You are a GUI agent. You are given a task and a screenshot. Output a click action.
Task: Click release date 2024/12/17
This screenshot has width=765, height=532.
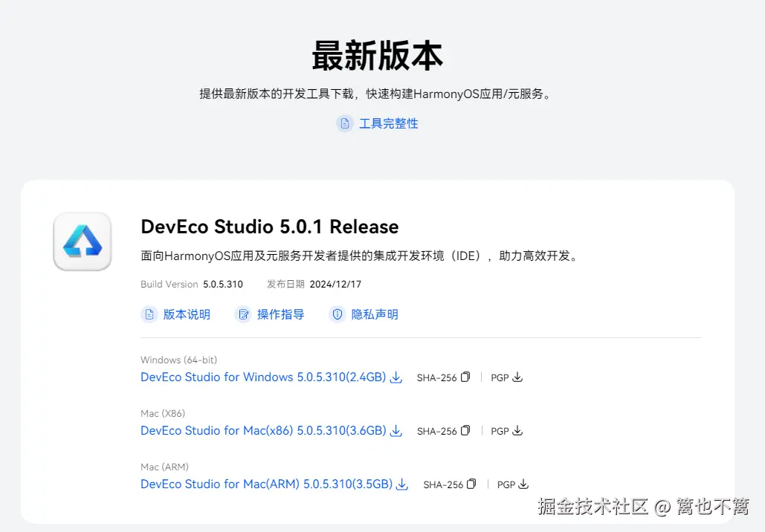coord(335,285)
